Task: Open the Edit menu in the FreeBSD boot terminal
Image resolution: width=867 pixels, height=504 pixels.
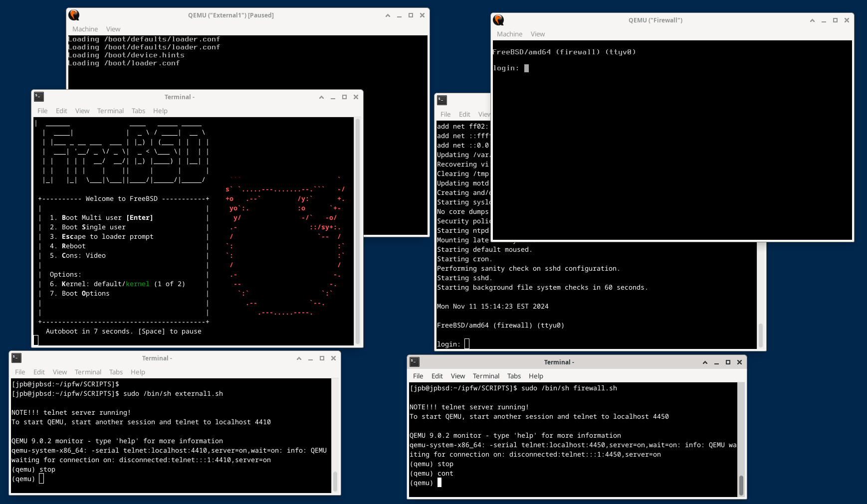Action: click(x=61, y=111)
